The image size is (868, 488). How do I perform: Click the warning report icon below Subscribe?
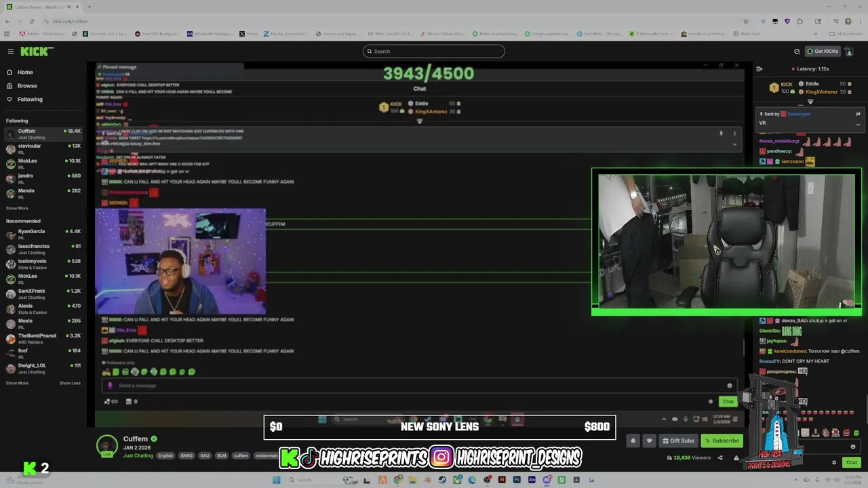[x=736, y=457]
